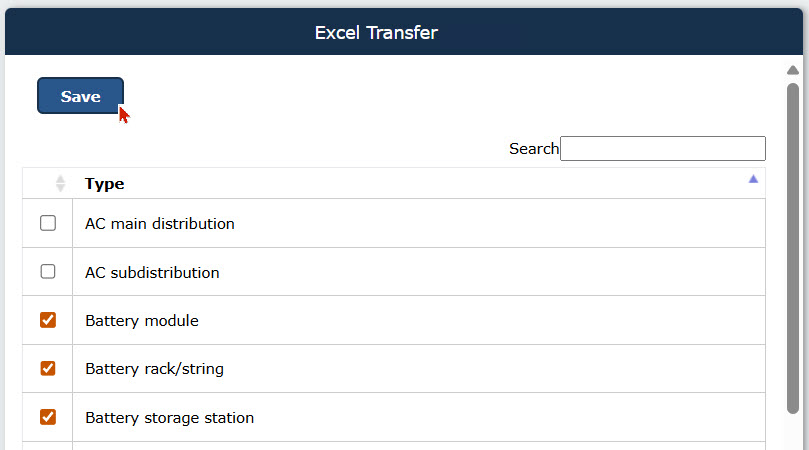Uncheck the Battery module checkbox
The height and width of the screenshot is (450, 809).
tap(48, 320)
